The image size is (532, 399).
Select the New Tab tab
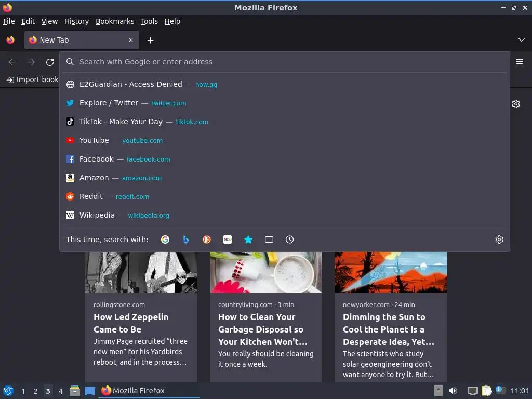click(82, 40)
